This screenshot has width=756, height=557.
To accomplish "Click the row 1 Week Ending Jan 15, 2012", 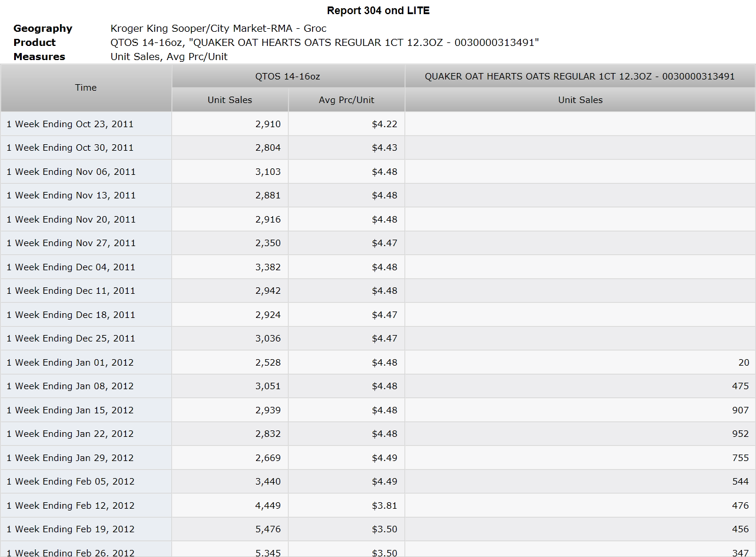I will (x=378, y=410).
